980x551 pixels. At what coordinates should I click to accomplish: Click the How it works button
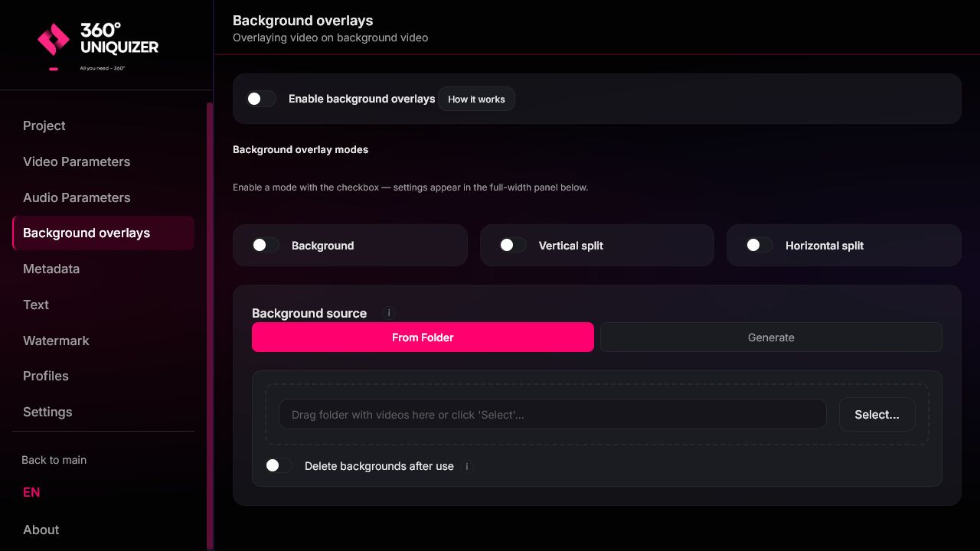(476, 99)
